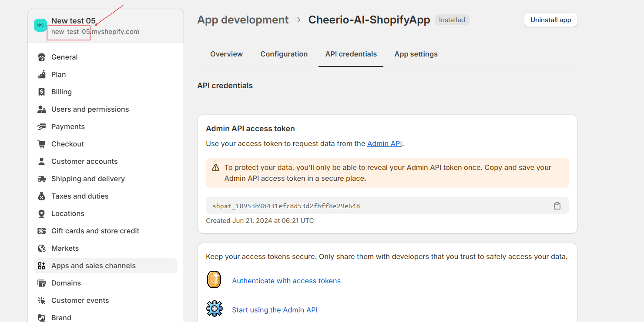Viewport: 644px width, 322px height.
Task: Click the shpat_ access token text
Action: pyautogui.click(x=286, y=206)
